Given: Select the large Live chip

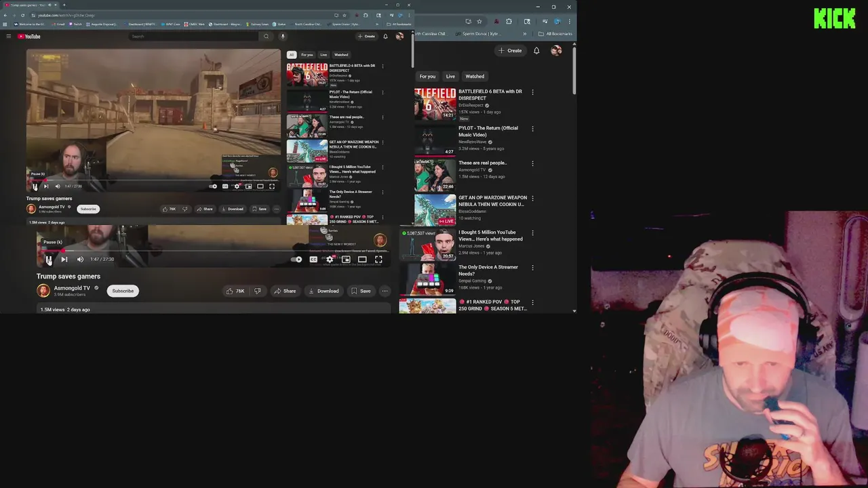Looking at the screenshot, I should coord(450,77).
